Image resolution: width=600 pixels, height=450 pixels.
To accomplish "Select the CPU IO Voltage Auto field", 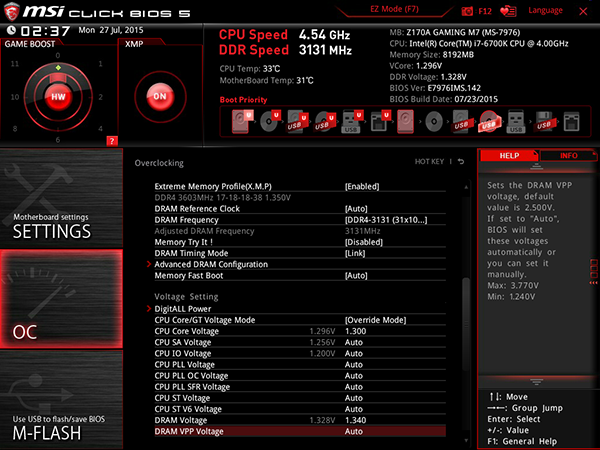I will pos(354,353).
